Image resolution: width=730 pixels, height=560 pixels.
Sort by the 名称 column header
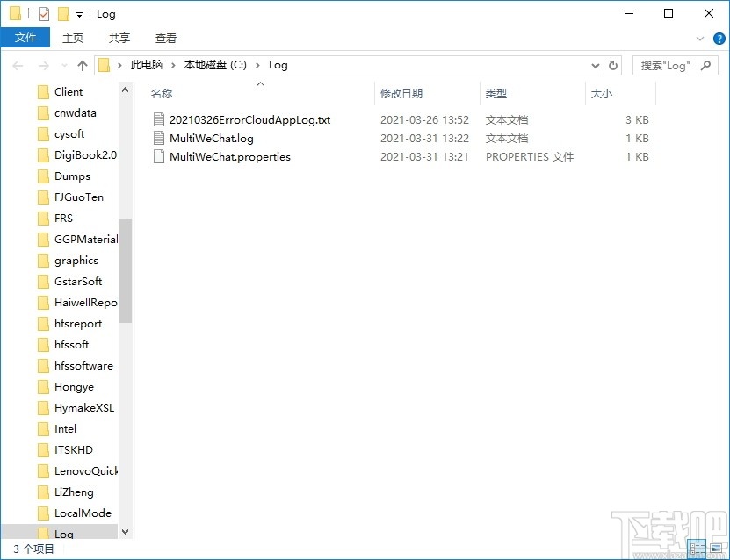click(x=161, y=94)
